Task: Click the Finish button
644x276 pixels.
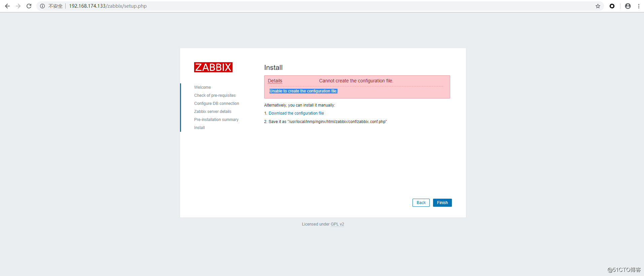Action: [x=442, y=203]
